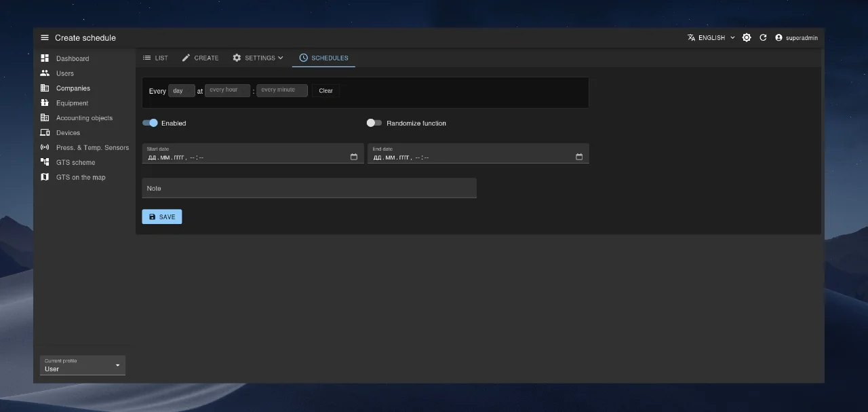
Task: Open End date calendar picker icon
Action: pos(579,157)
